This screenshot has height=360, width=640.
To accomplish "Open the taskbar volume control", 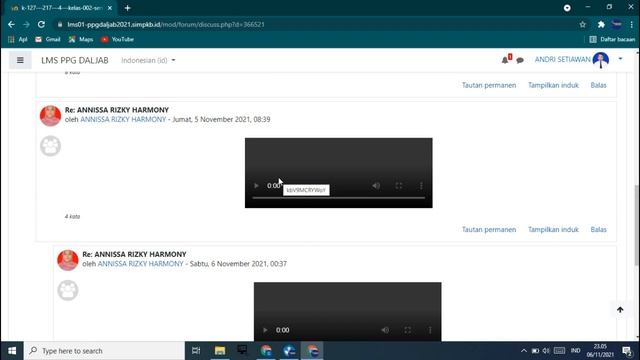I will click(546, 351).
